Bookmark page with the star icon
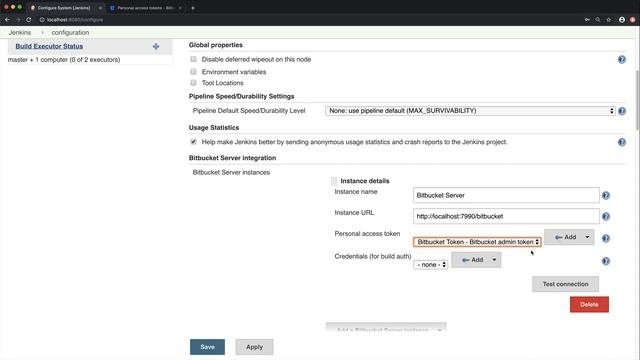 [x=609, y=20]
